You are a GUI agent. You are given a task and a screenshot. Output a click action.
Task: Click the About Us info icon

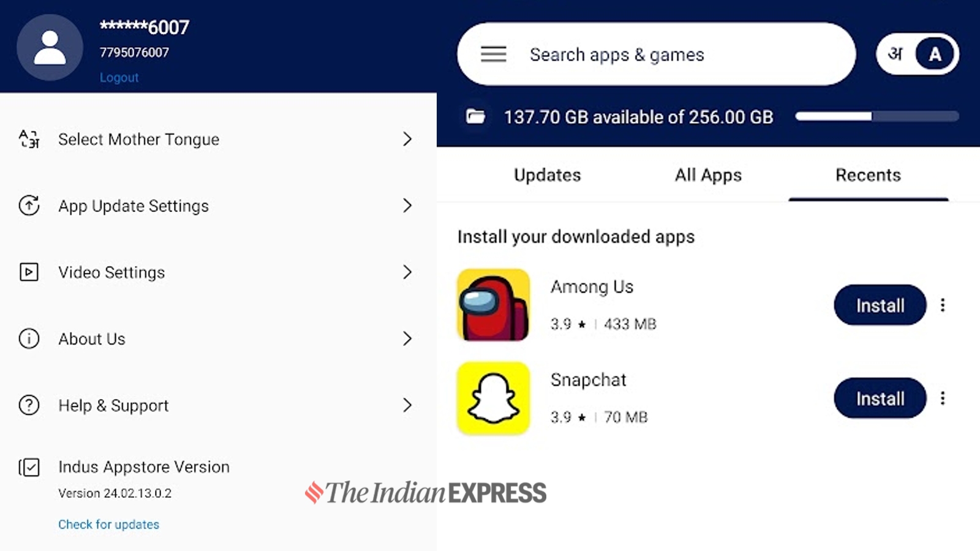point(28,339)
